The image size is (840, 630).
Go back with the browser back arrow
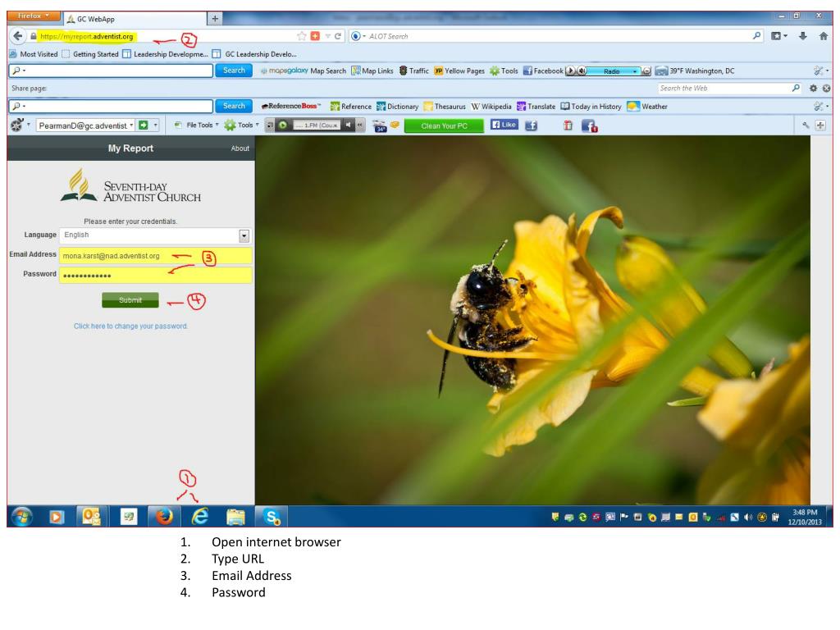click(x=18, y=36)
